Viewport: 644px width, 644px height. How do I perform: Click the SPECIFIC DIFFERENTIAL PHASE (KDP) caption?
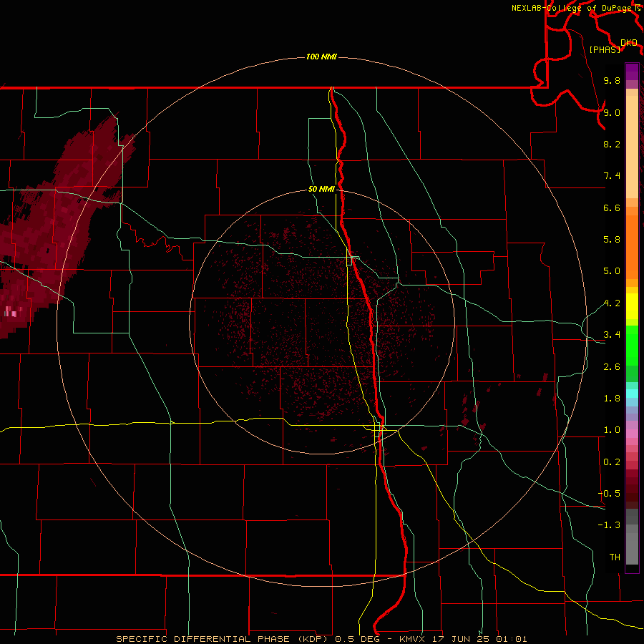pos(223,639)
